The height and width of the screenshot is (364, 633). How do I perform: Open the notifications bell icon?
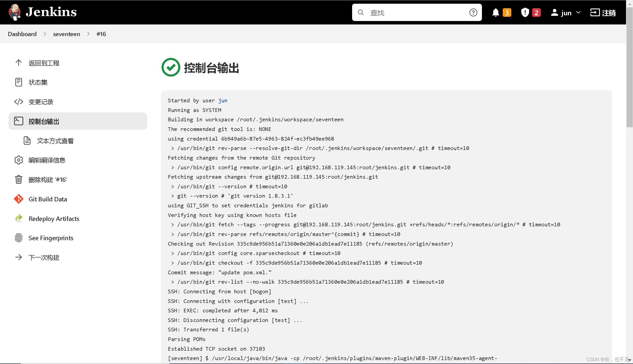496,13
